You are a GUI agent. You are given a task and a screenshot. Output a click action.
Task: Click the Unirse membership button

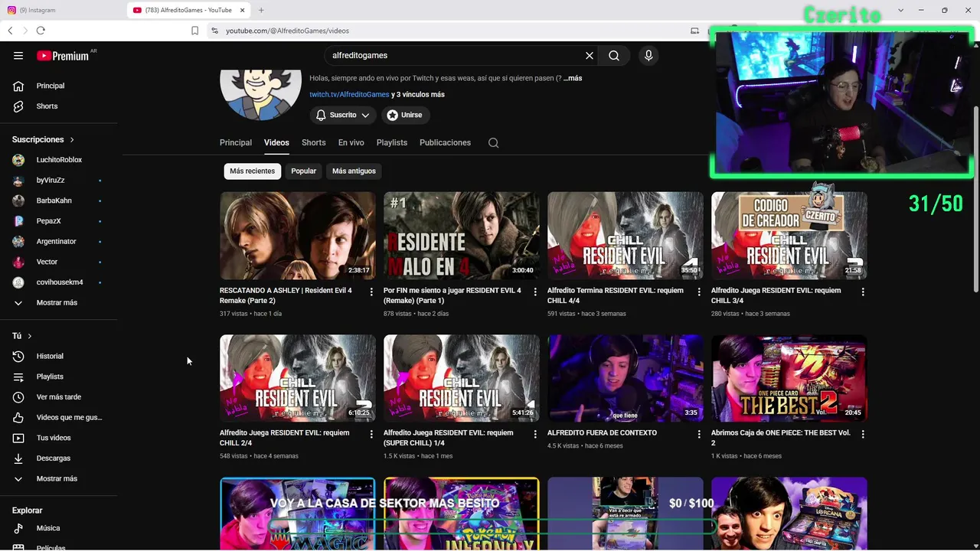[x=404, y=115]
